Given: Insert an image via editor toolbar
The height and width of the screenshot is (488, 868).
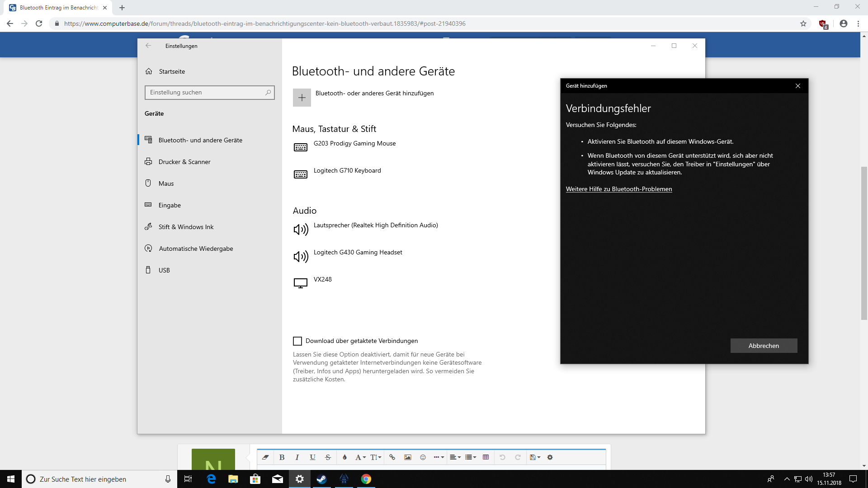Looking at the screenshot, I should (407, 457).
